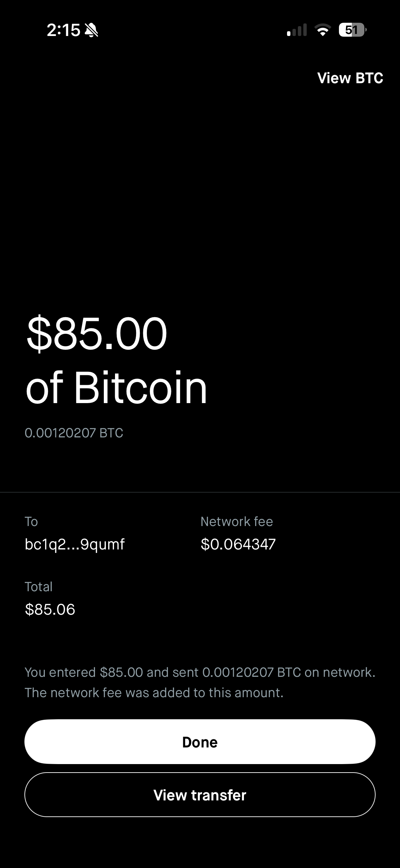
Task: Tap the Network fee label
Action: 236,522
